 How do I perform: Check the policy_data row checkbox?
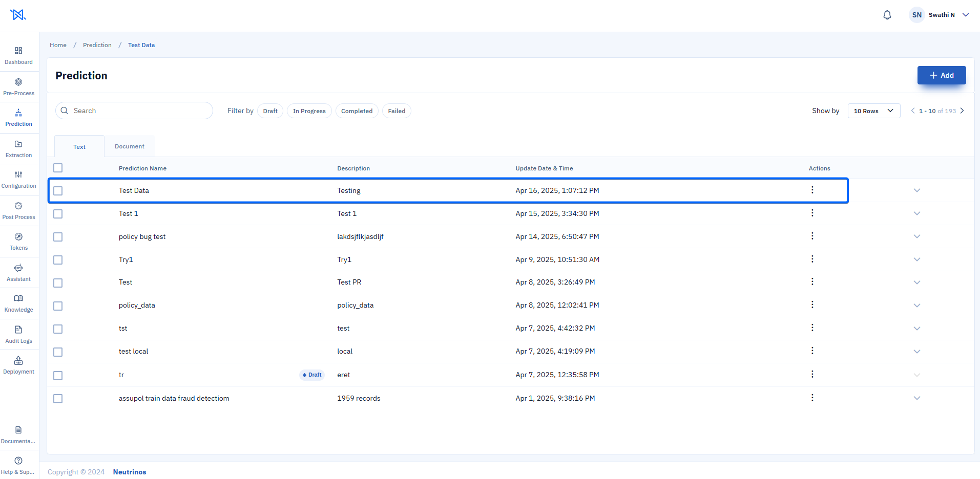pyautogui.click(x=58, y=306)
